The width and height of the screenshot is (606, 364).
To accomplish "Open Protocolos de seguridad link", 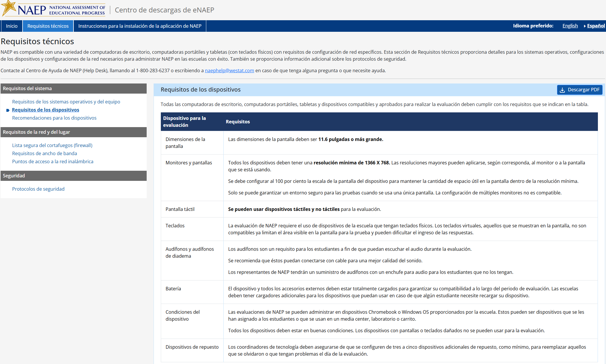I will coord(38,189).
